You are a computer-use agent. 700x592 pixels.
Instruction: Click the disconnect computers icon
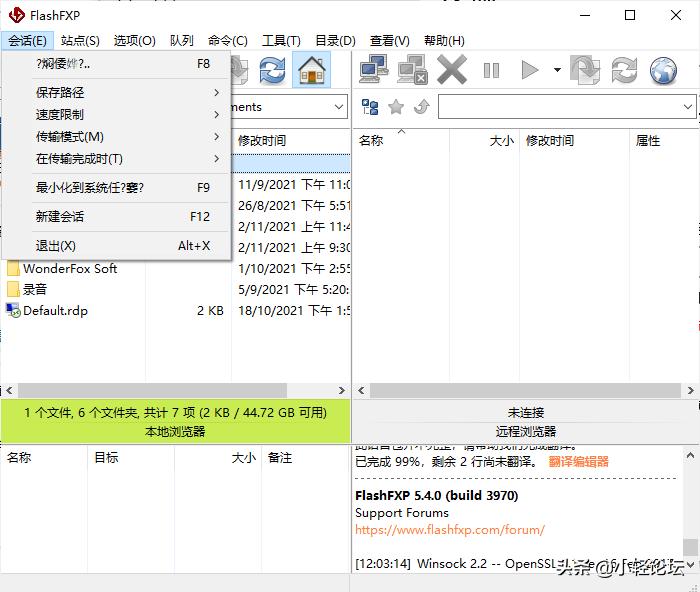pyautogui.click(x=412, y=69)
